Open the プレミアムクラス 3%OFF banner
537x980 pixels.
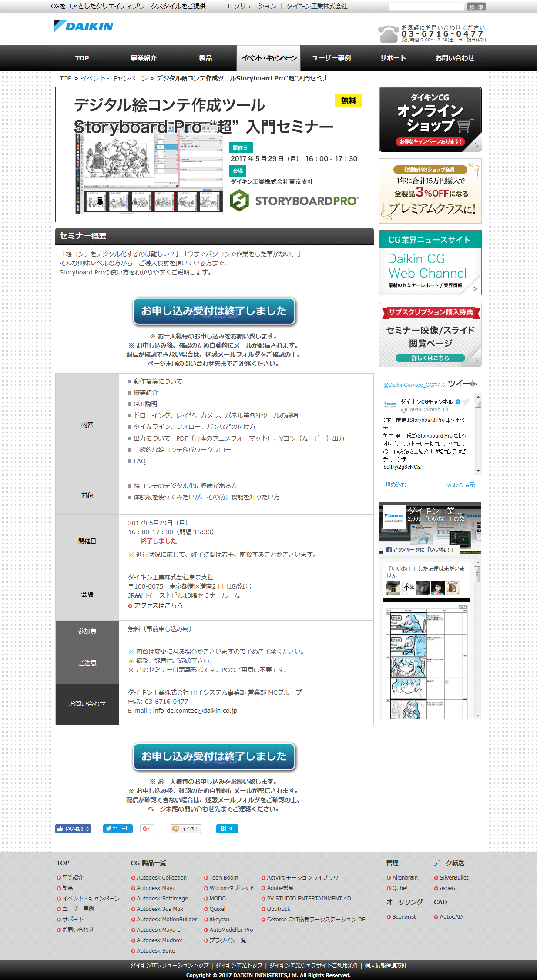(430, 191)
